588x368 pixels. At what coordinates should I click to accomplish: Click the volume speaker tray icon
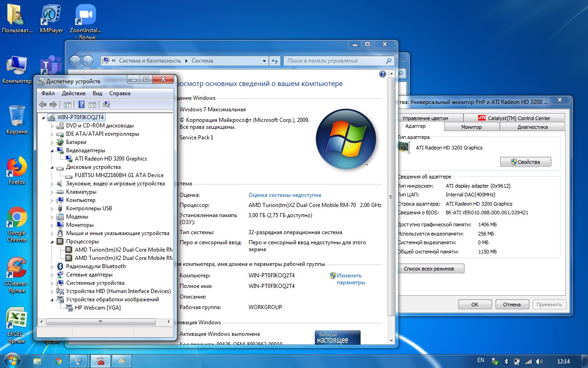[539, 361]
